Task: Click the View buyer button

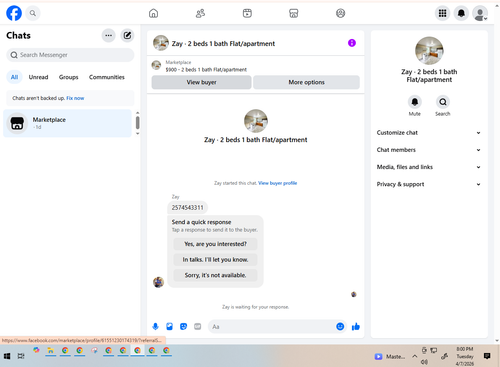Action: click(x=201, y=82)
